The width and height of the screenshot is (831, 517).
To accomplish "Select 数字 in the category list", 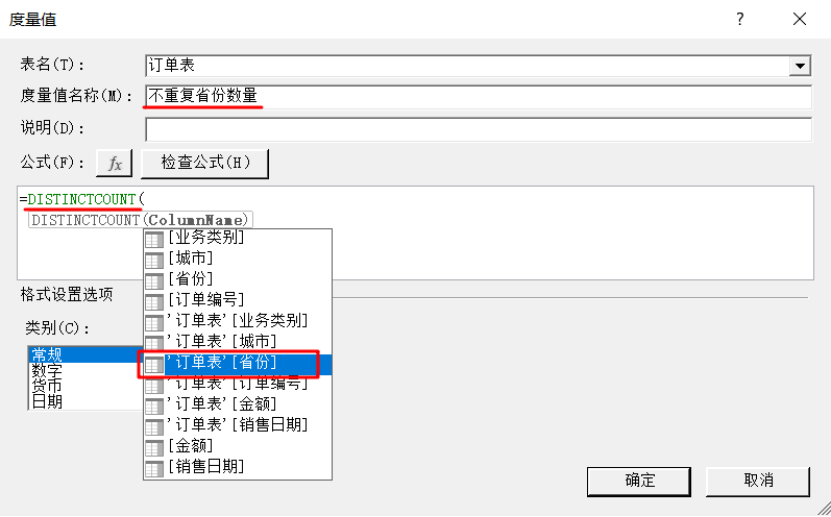I will coord(47,370).
